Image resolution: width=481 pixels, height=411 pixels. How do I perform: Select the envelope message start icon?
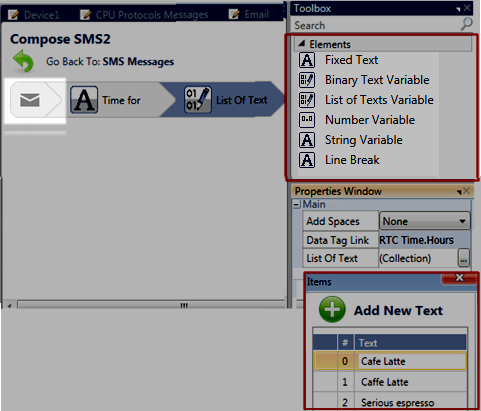pyautogui.click(x=30, y=100)
